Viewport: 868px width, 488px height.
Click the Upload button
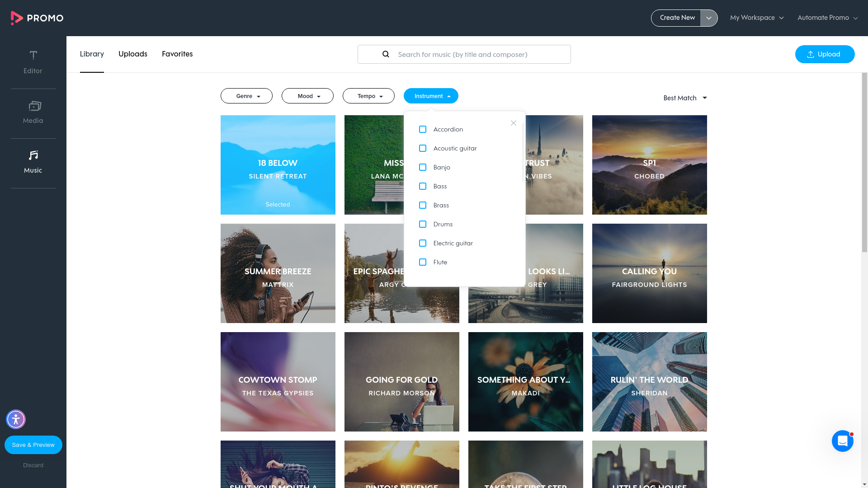click(x=825, y=54)
